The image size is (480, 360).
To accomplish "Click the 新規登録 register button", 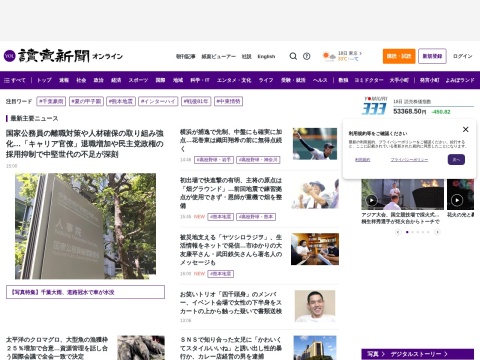I will click(x=432, y=56).
